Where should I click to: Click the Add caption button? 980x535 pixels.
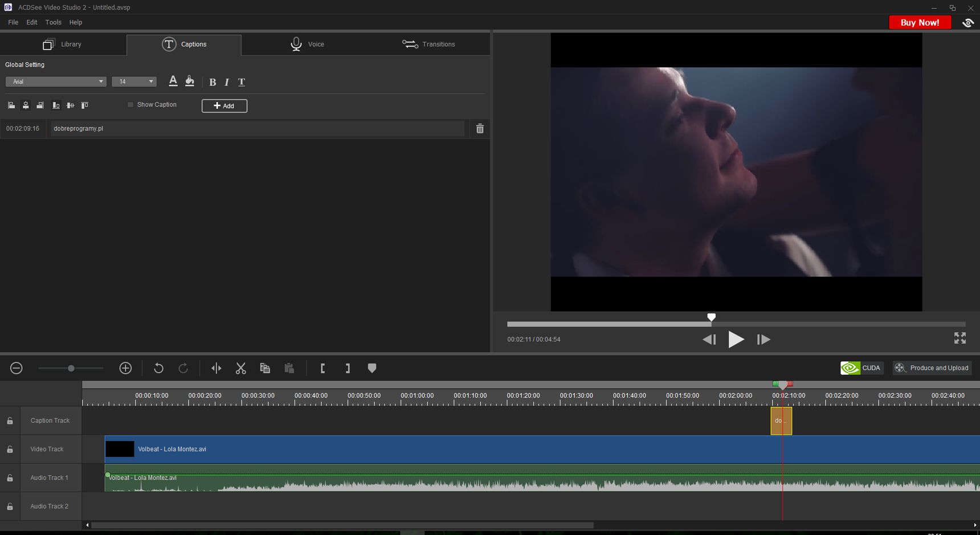click(x=224, y=106)
